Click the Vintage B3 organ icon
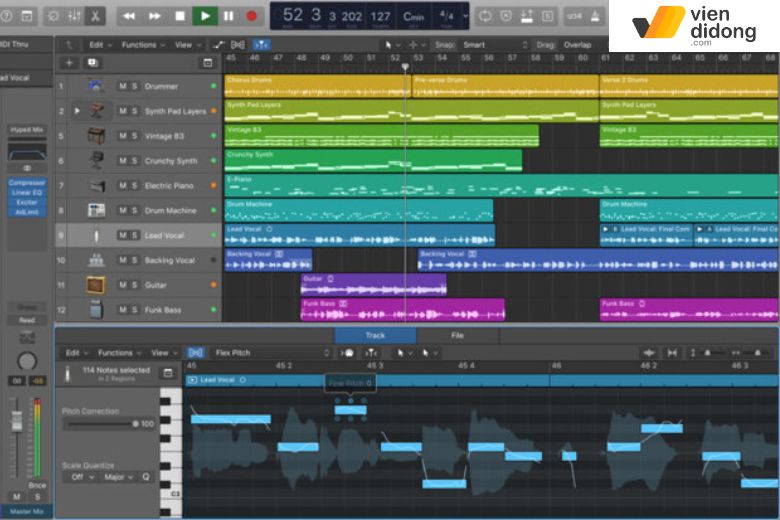The image size is (780, 520). tap(96, 136)
